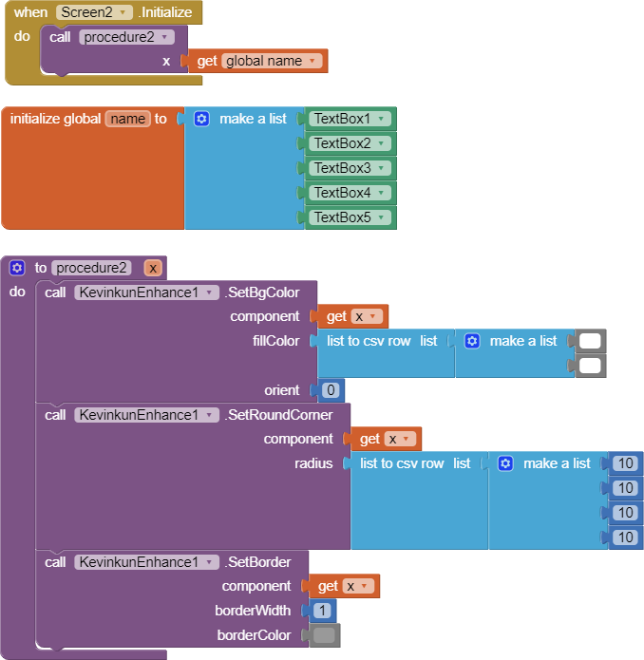This screenshot has height=660, width=644.
Task: Click the first radius value 10
Action: coord(624,463)
